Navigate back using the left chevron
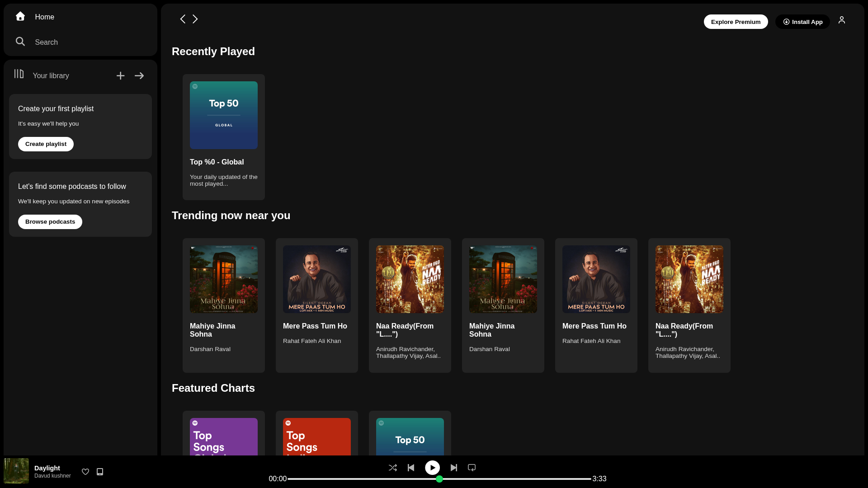 click(x=183, y=19)
